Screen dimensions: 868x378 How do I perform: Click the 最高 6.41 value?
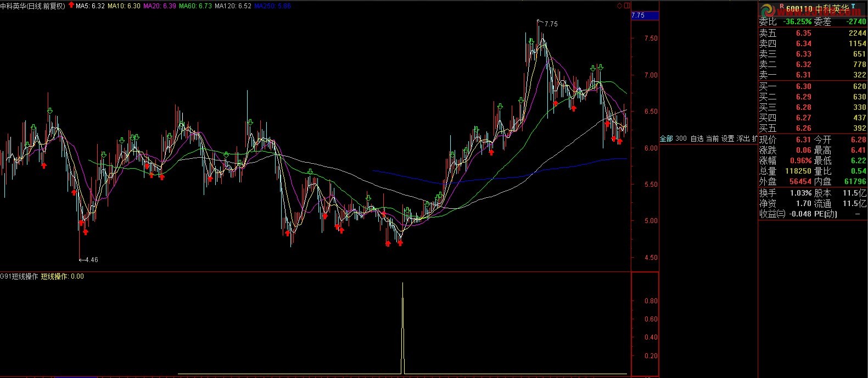859,150
